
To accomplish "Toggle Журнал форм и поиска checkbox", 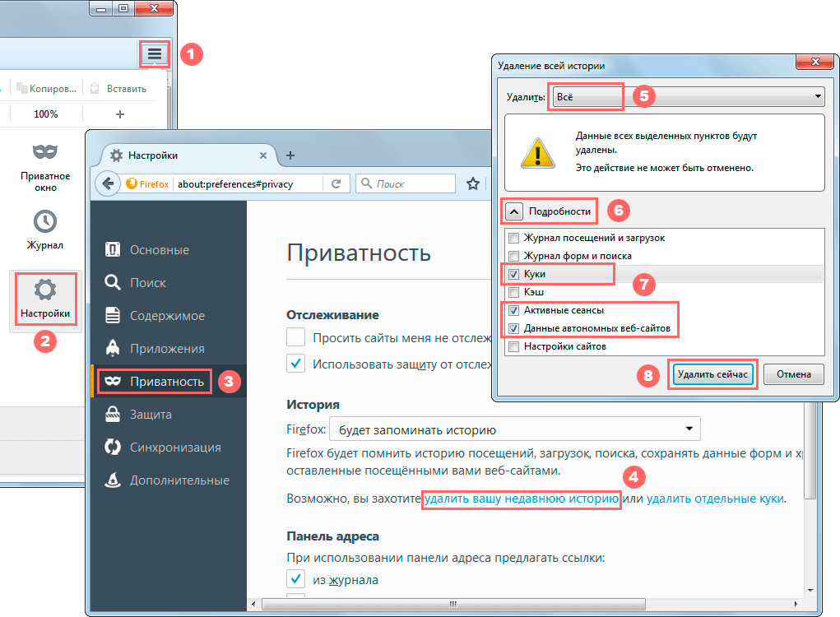I will point(513,256).
